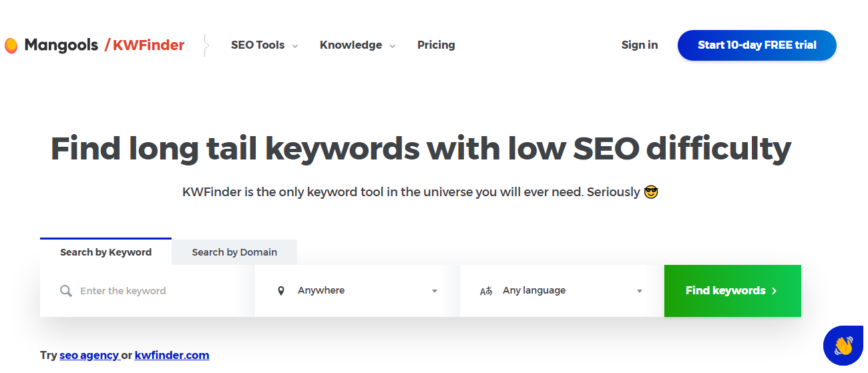This screenshot has width=868, height=373.
Task: Expand the SEO Tools menu chevron
Action: click(295, 46)
